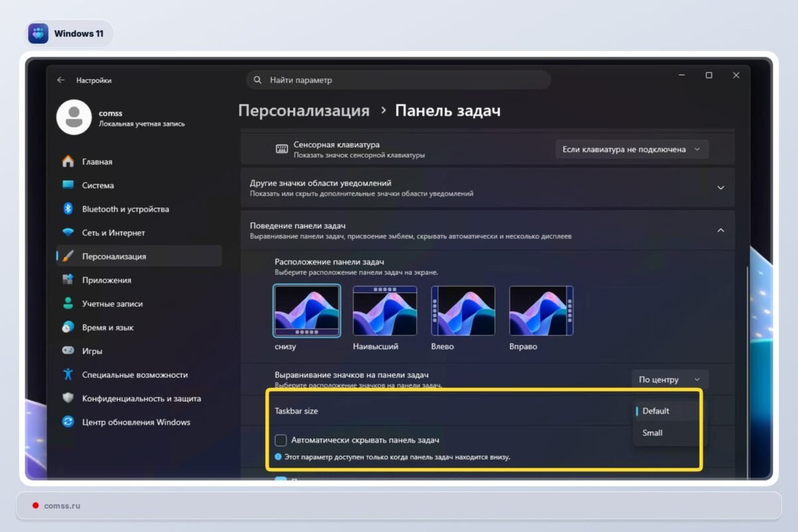Viewport: 798px width, 532px height.
Task: Click Расположение панели задач heading
Action: click(x=329, y=262)
